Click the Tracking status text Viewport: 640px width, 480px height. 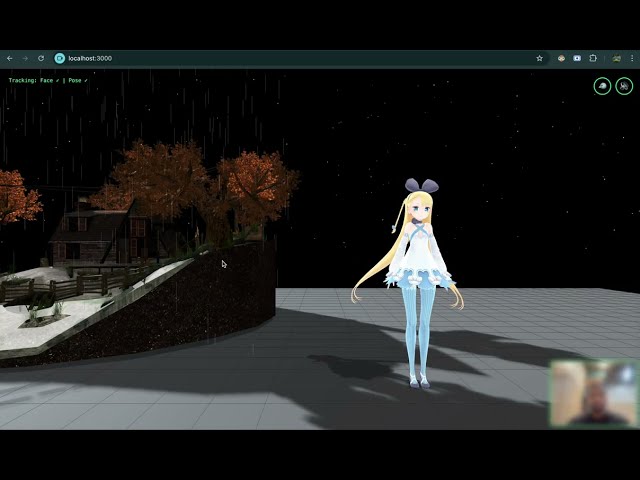pyautogui.click(x=48, y=80)
